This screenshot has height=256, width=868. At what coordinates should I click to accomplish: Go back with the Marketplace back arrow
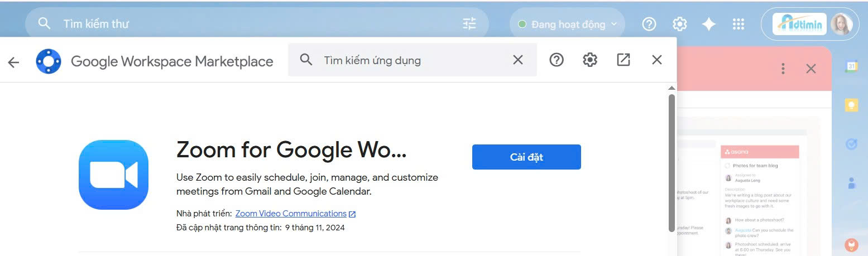tap(13, 62)
